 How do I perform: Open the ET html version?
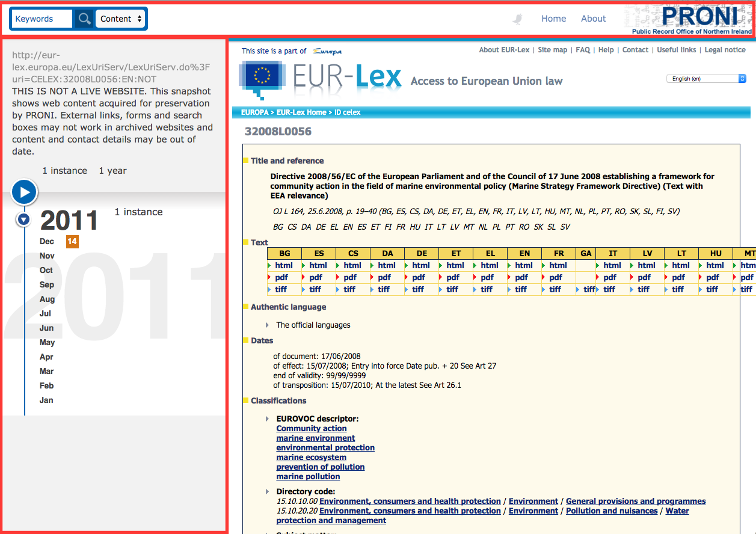(455, 265)
